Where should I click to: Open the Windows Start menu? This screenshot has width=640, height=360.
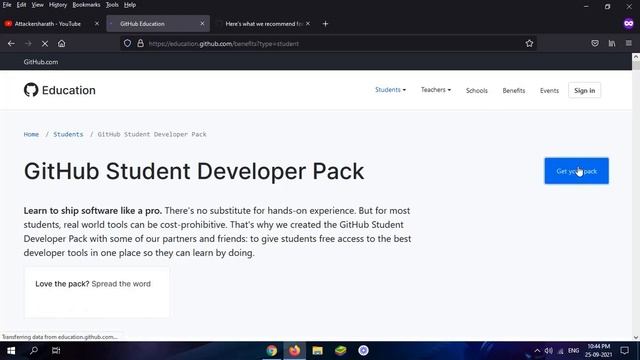click(x=11, y=351)
